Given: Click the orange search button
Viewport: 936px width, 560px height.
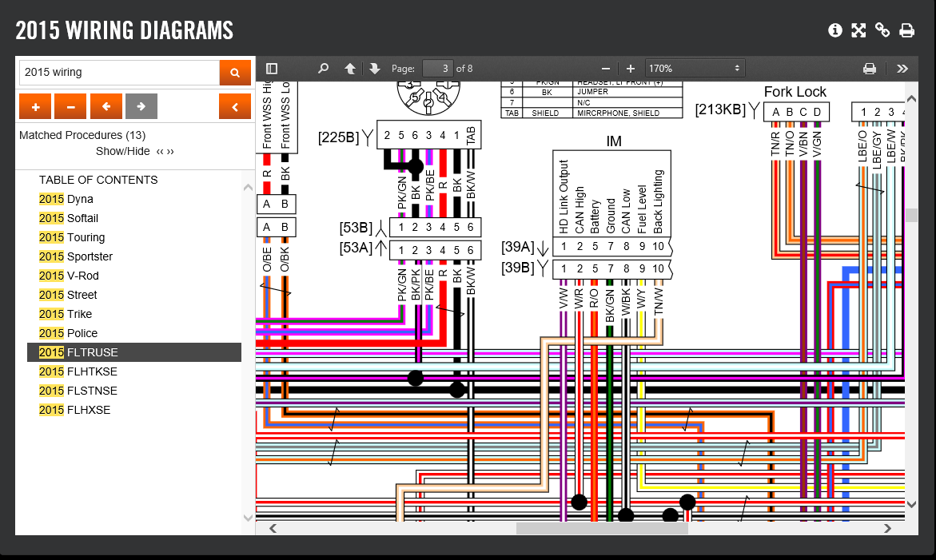Looking at the screenshot, I should [x=235, y=72].
